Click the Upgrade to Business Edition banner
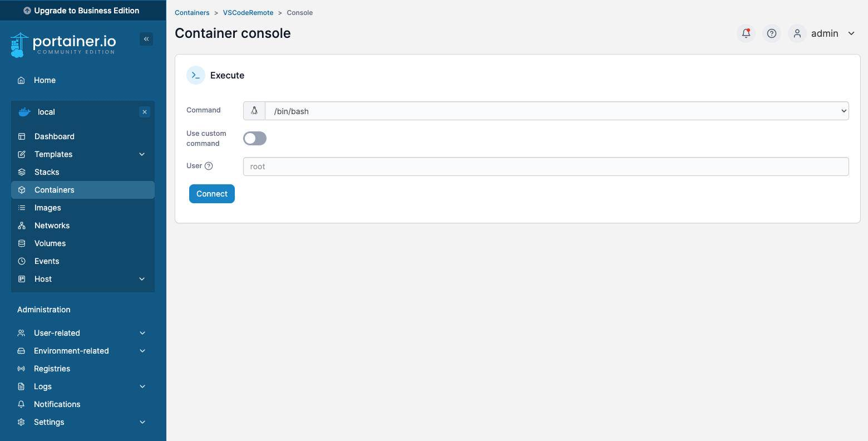 pos(82,11)
